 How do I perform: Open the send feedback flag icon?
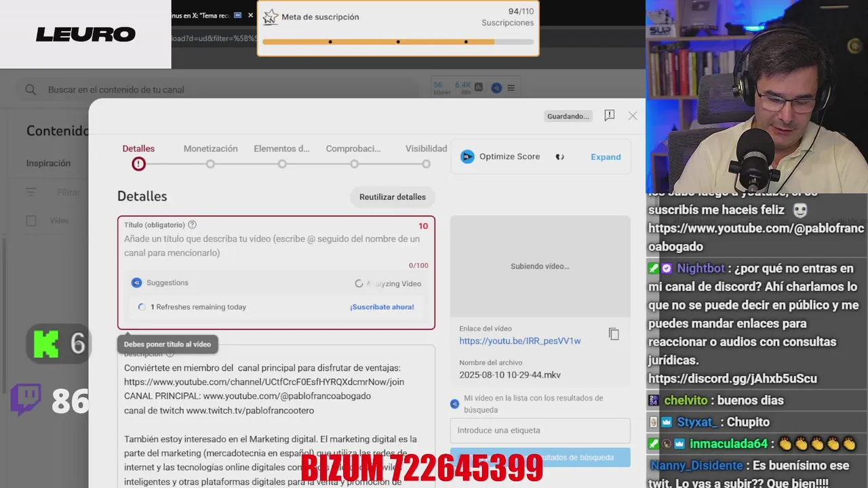[609, 116]
